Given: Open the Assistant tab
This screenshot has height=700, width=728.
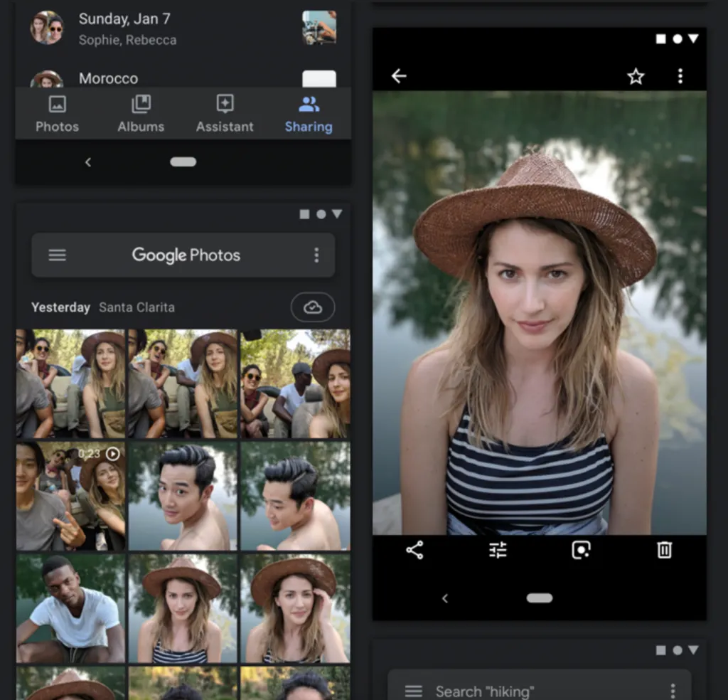Looking at the screenshot, I should pyautogui.click(x=225, y=115).
